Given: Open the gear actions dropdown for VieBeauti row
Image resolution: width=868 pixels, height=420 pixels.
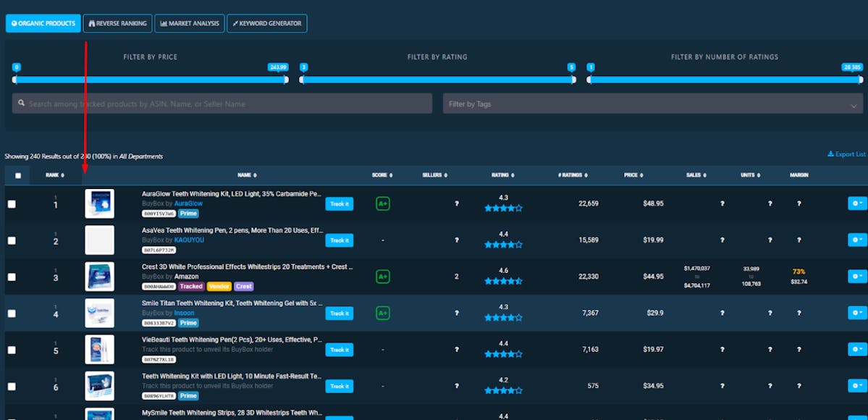Looking at the screenshot, I should pyautogui.click(x=857, y=350).
